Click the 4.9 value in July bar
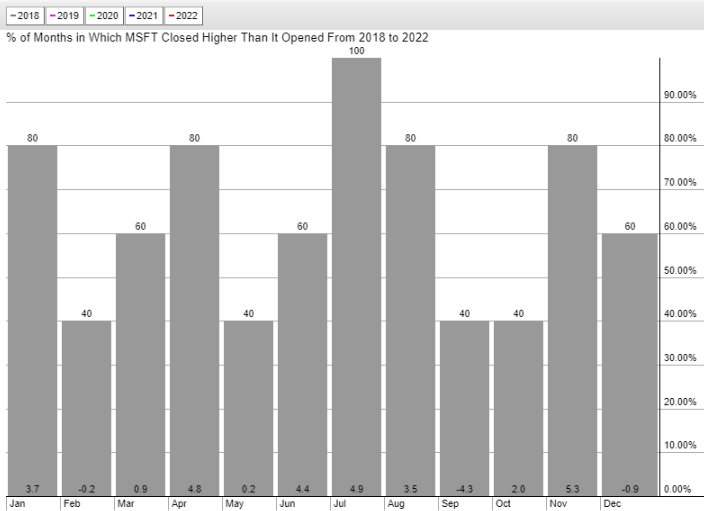704x511 pixels. 356,489
